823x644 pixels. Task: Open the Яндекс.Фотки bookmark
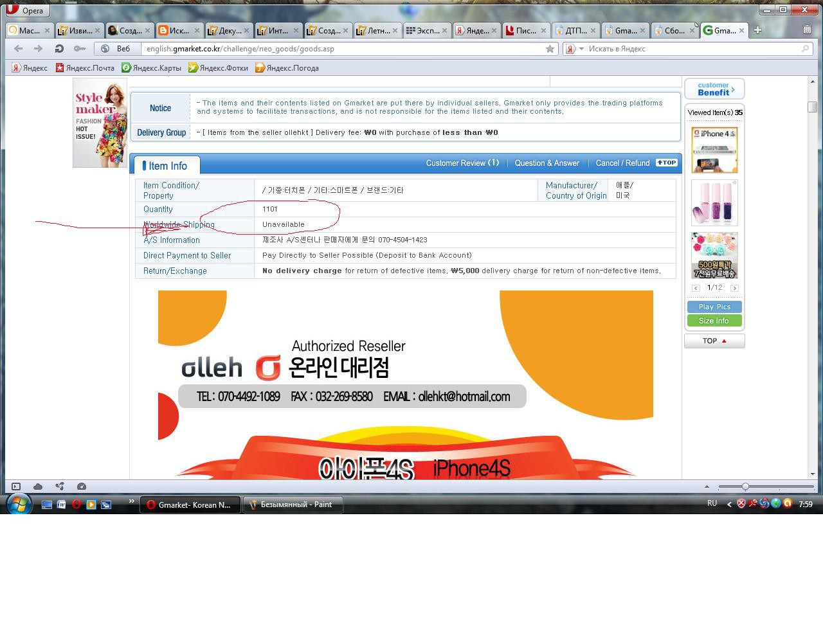[218, 68]
